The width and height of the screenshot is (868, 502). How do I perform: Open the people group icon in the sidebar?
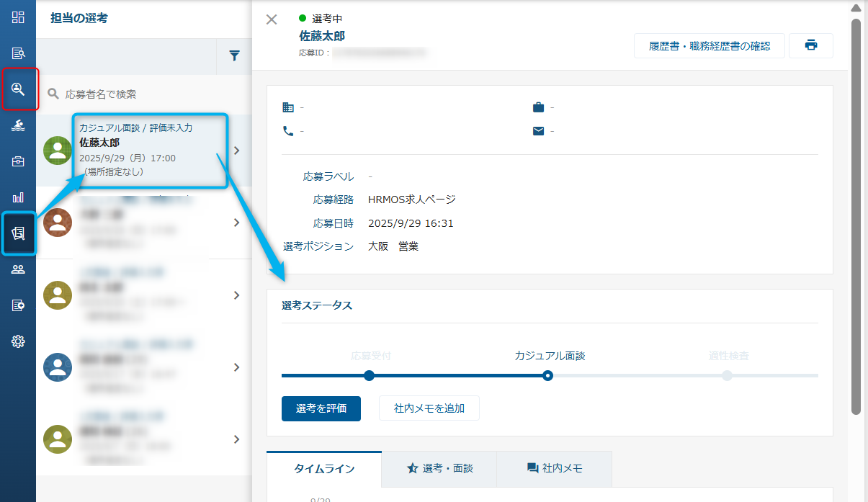pyautogui.click(x=18, y=269)
